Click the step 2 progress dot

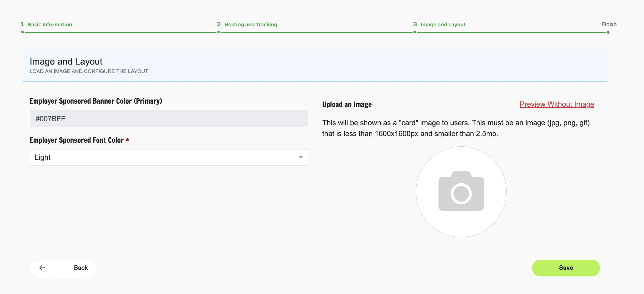coord(219,32)
